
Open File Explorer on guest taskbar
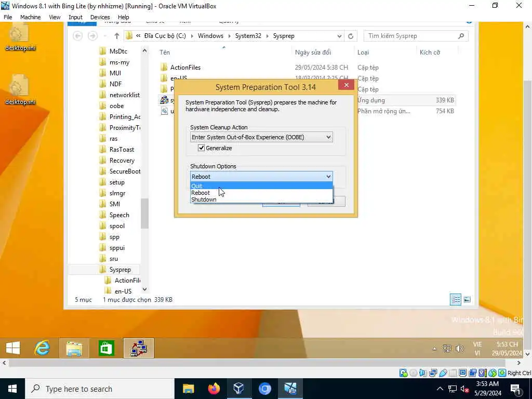click(x=74, y=348)
